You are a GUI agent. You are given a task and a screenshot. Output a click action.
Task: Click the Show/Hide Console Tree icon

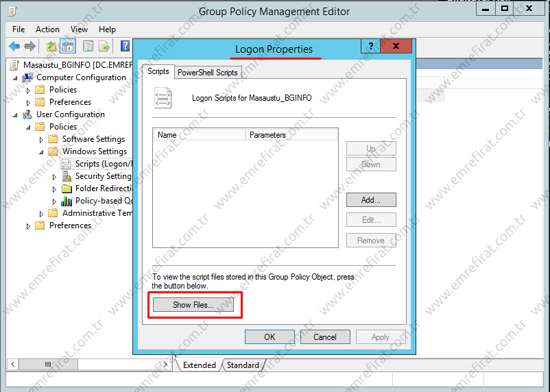(68, 47)
